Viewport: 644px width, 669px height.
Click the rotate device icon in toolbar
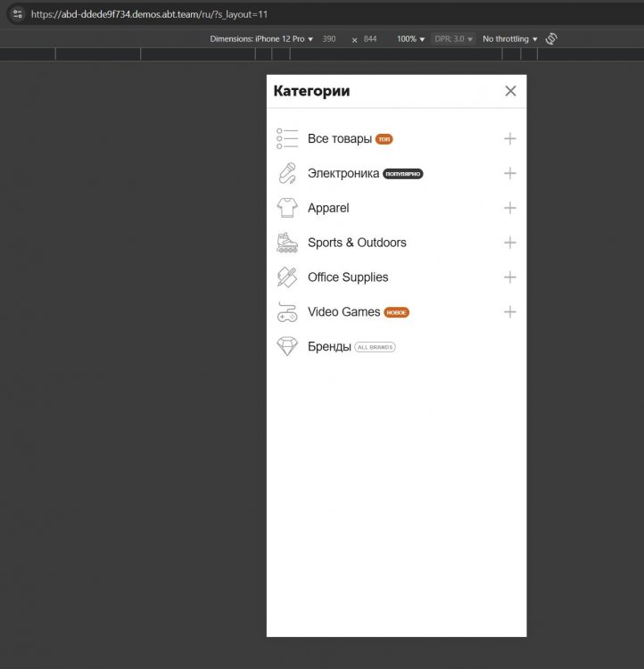[x=551, y=39]
